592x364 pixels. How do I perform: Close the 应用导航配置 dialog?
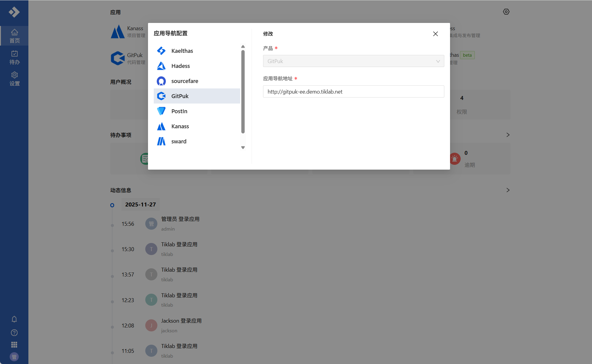435,34
